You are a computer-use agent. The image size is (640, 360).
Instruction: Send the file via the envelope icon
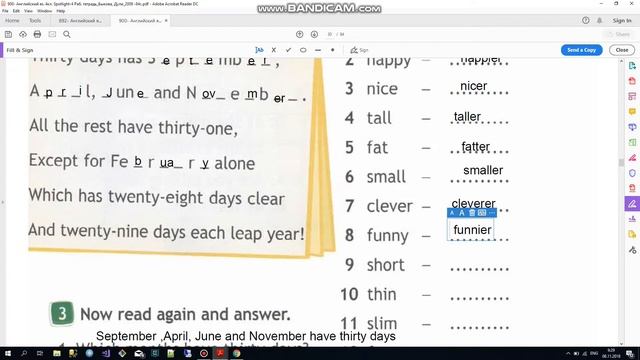pos(52,34)
